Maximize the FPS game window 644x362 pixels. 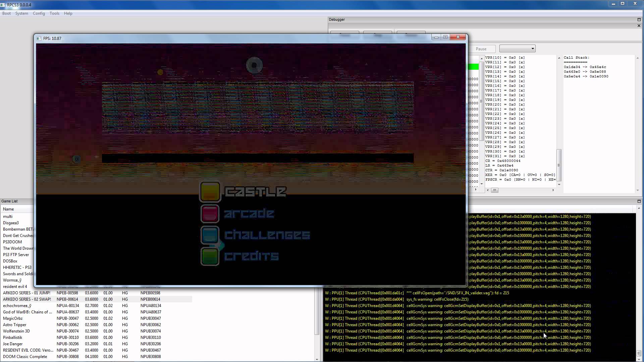coord(445,37)
